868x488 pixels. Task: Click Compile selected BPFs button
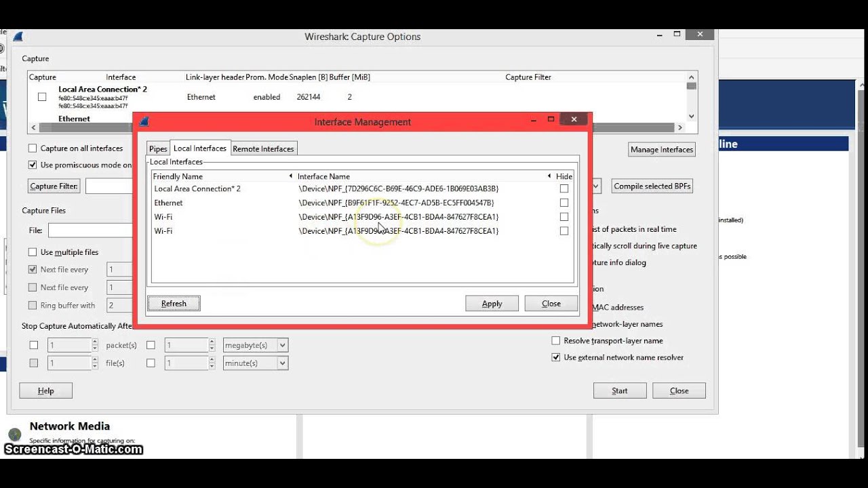tap(652, 186)
